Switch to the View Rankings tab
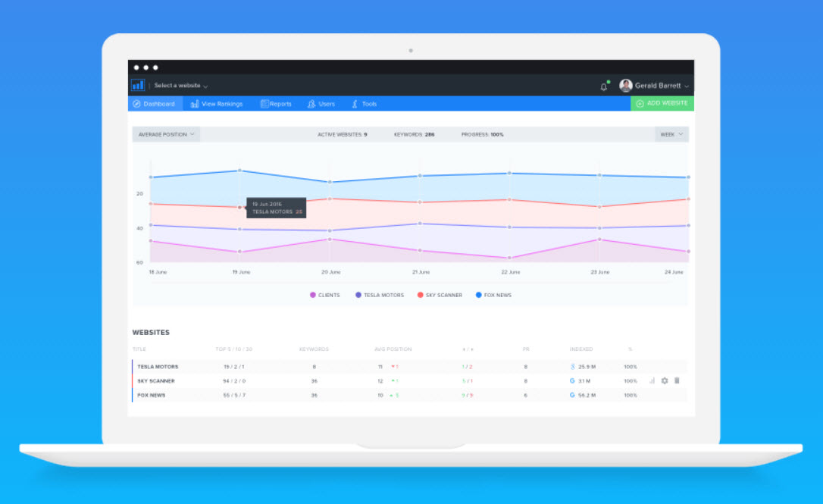Screen dimensions: 823x504 click(x=217, y=104)
